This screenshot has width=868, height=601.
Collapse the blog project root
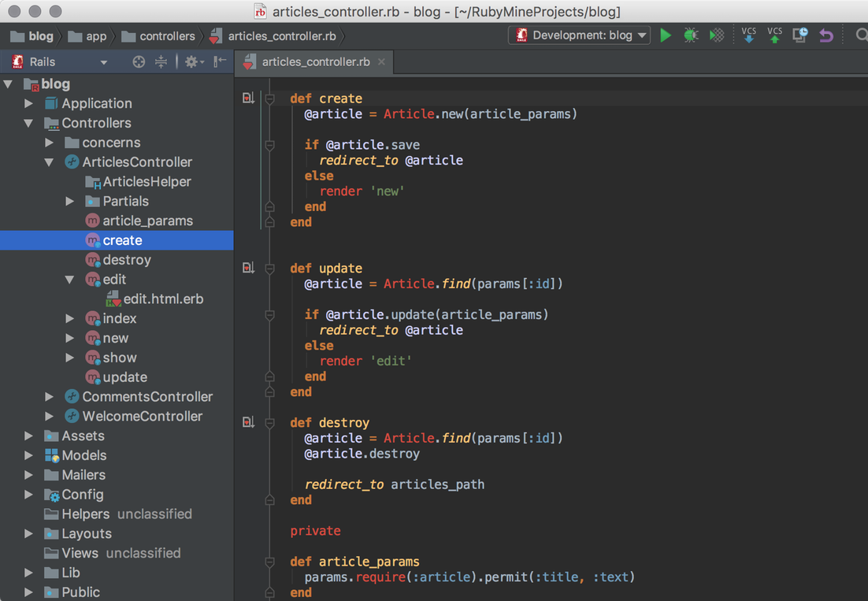click(9, 84)
